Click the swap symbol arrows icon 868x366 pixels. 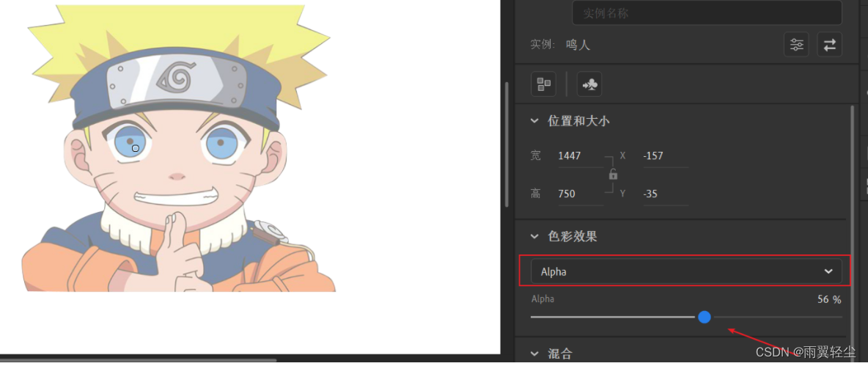click(829, 45)
